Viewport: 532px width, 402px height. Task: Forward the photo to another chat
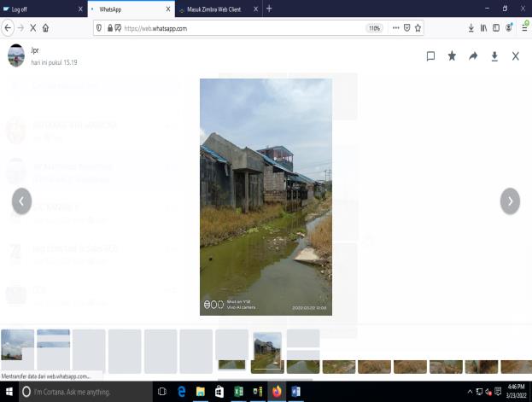(473, 56)
